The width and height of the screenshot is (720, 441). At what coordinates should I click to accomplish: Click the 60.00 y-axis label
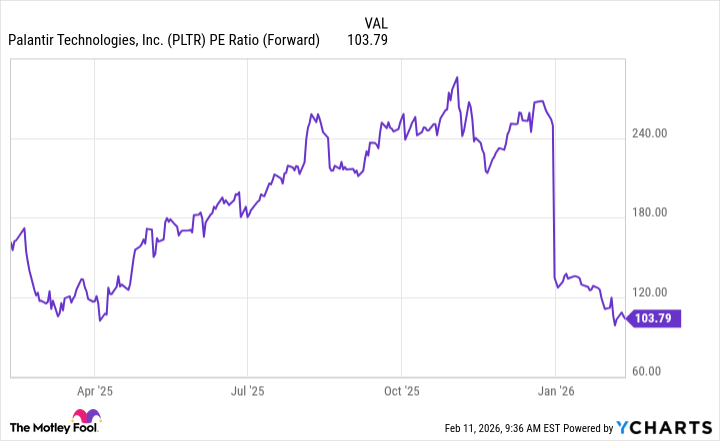pyautogui.click(x=655, y=371)
